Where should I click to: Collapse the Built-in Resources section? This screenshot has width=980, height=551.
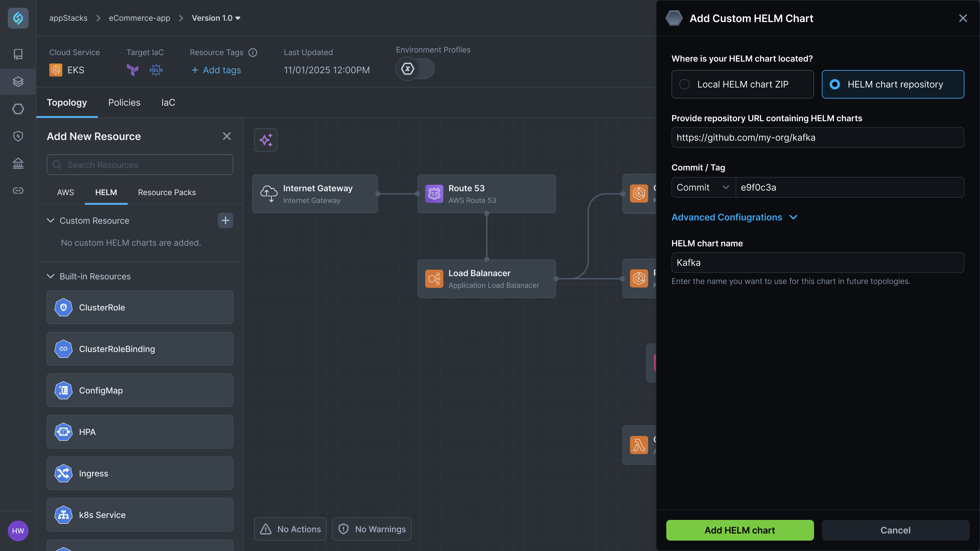point(51,276)
